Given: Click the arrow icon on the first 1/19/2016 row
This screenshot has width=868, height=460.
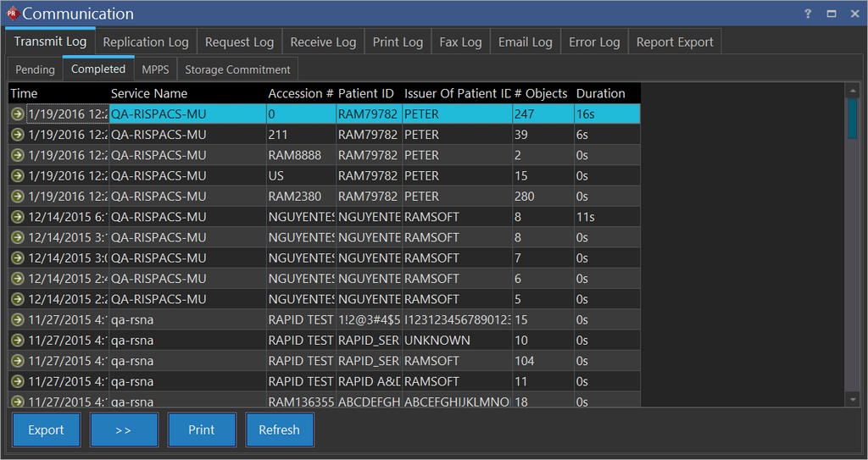Looking at the screenshot, I should click(17, 114).
